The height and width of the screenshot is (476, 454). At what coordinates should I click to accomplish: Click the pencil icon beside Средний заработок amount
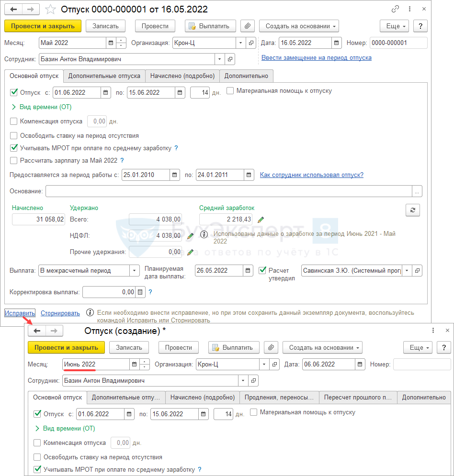coord(261,220)
